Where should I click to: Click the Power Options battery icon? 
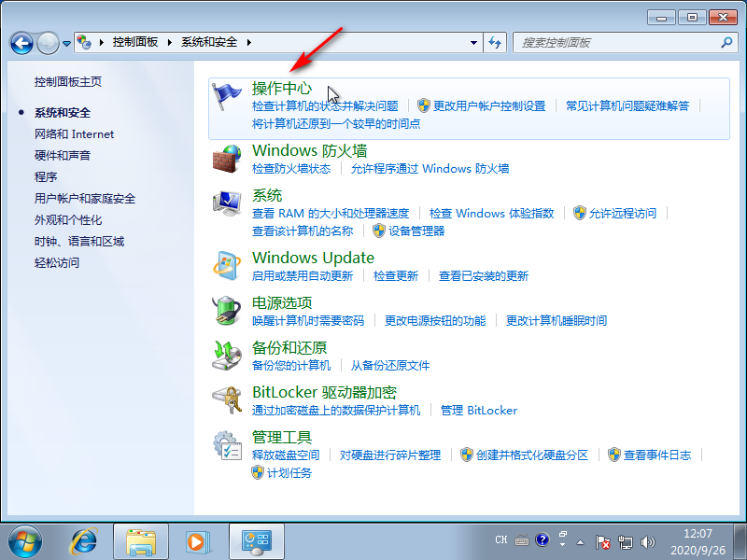[x=227, y=311]
